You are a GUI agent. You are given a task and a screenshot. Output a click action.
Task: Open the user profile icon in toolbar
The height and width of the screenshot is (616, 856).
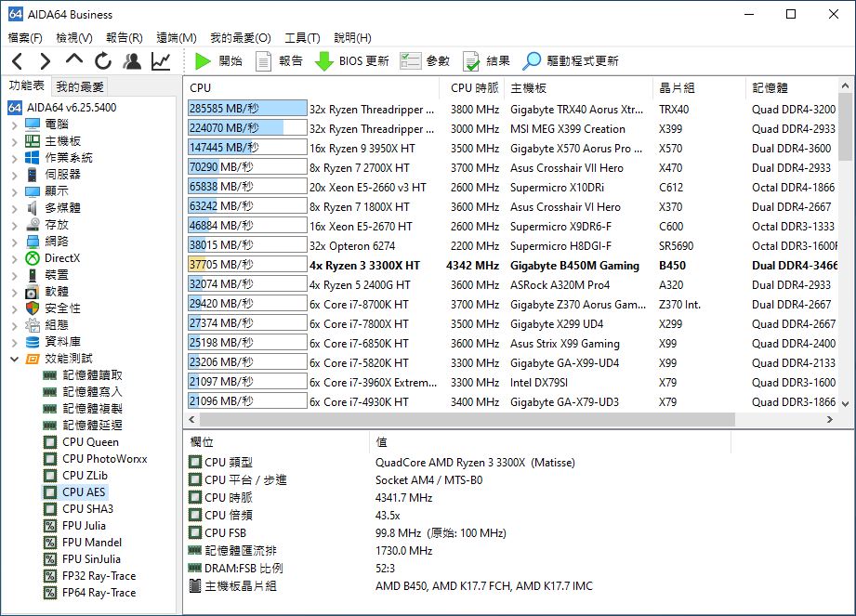[x=132, y=61]
